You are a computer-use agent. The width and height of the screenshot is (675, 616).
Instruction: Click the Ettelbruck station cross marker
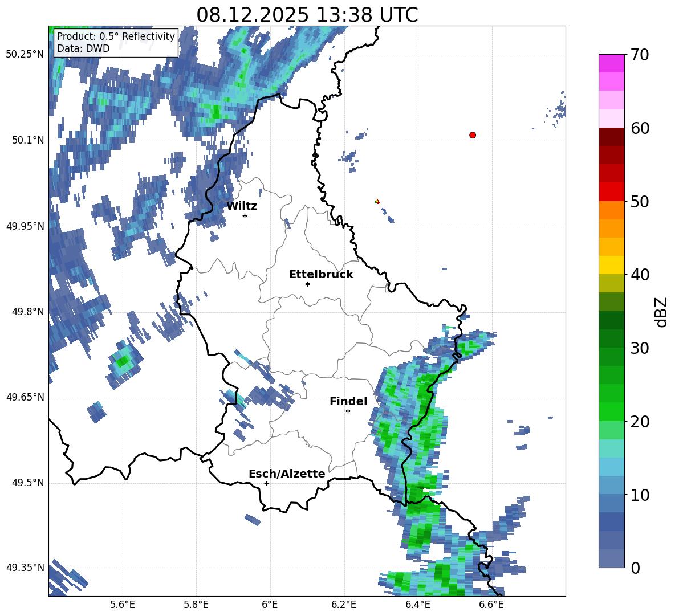307,284
